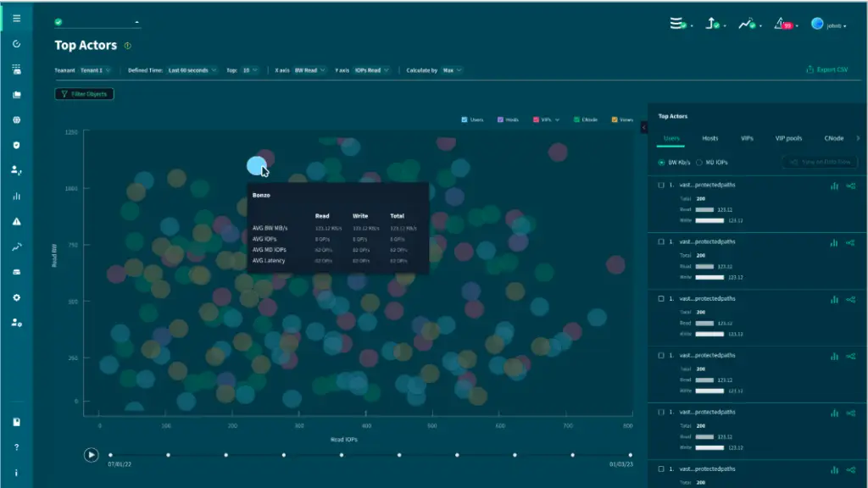Open the settings gear in the sidebar

(x=16, y=298)
